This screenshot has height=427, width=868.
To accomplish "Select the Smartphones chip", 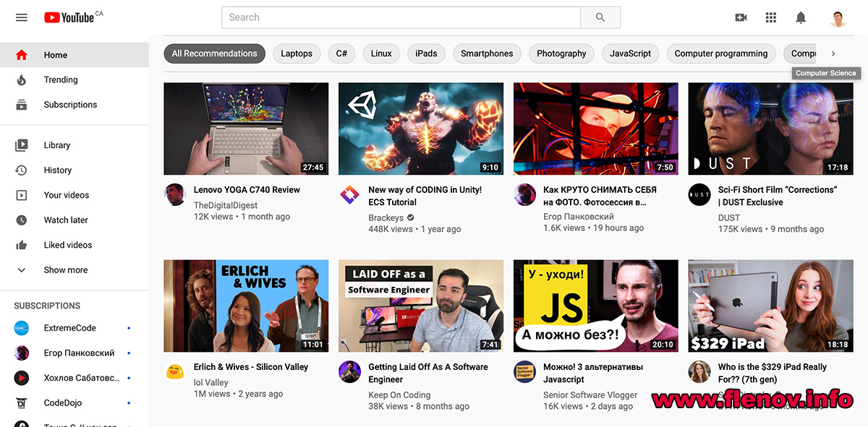I will click(487, 53).
